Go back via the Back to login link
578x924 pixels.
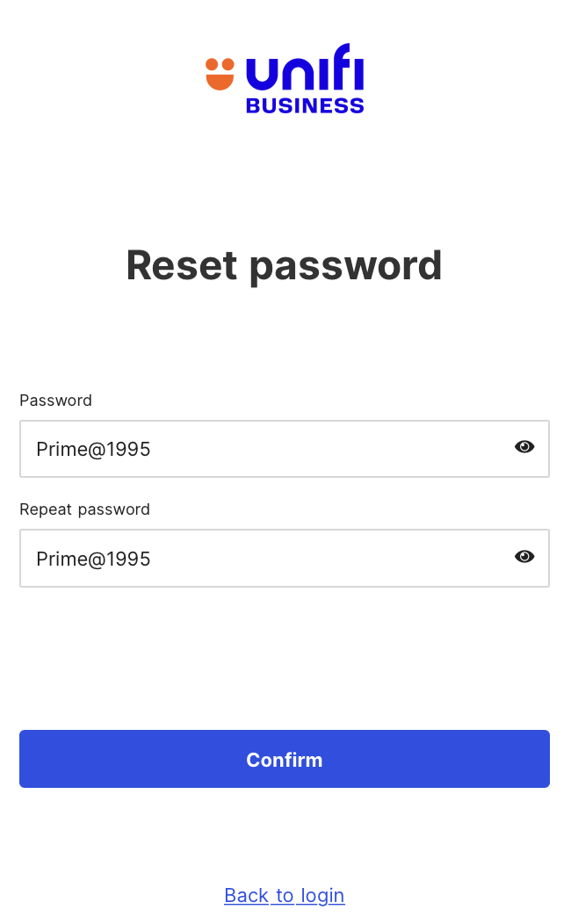[x=285, y=895]
